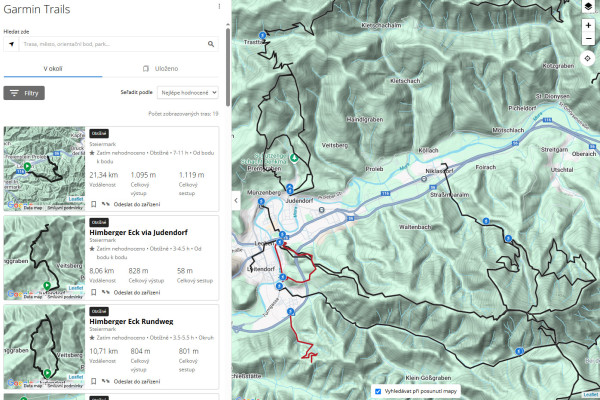
Task: Zoom out of the map
Action: (588, 39)
